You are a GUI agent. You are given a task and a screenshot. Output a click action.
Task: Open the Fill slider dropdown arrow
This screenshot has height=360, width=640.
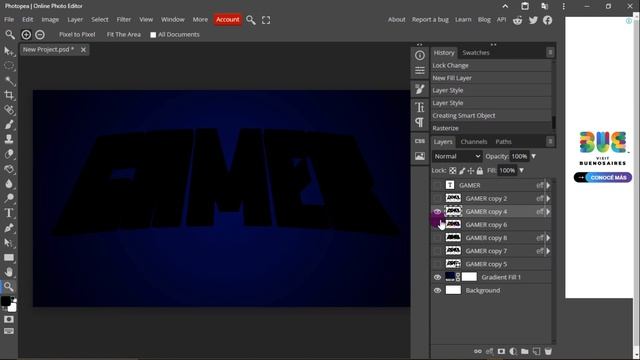(522, 170)
